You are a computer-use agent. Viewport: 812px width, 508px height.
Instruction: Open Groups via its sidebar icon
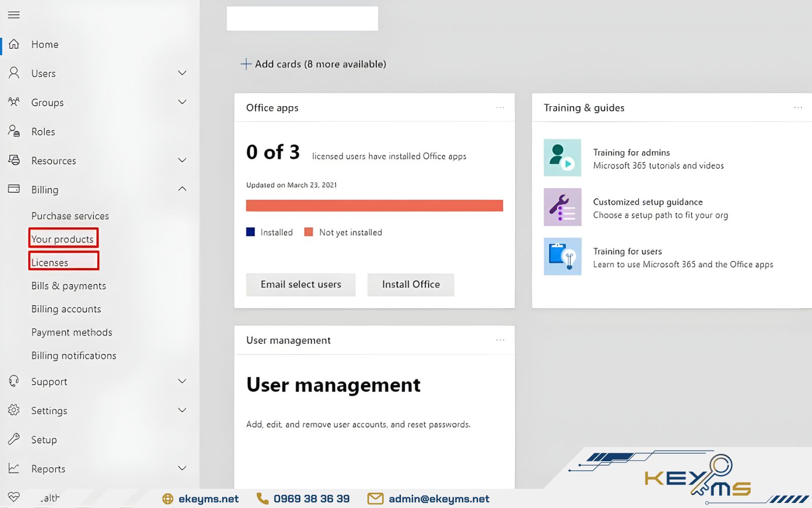coord(14,102)
